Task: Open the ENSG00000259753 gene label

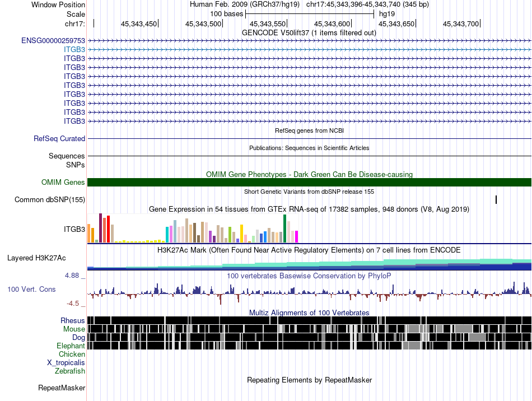Action: [x=53, y=41]
